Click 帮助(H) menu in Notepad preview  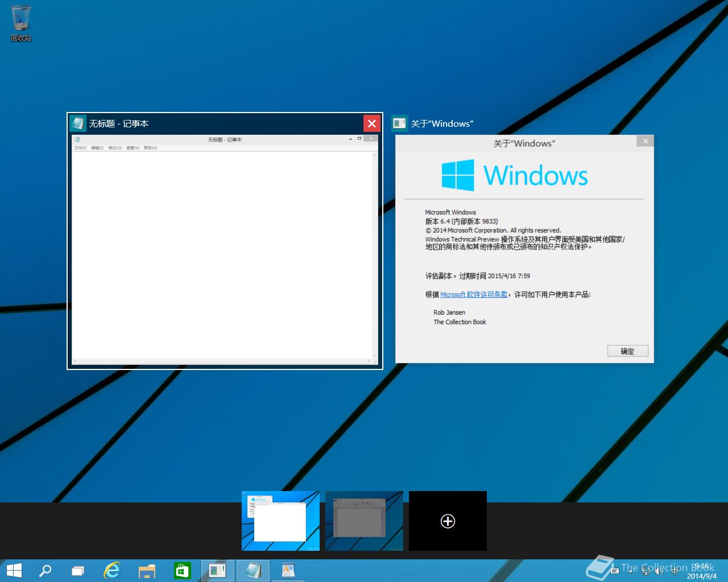(x=150, y=148)
